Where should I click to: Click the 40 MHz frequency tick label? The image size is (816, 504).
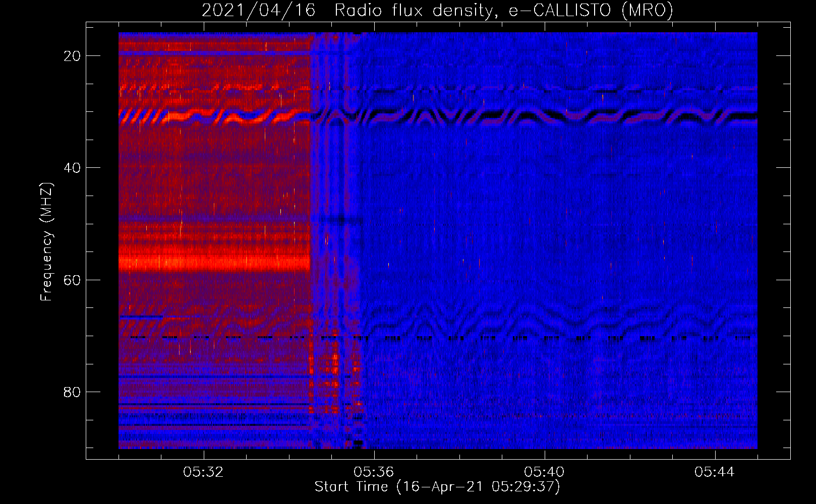(x=73, y=168)
